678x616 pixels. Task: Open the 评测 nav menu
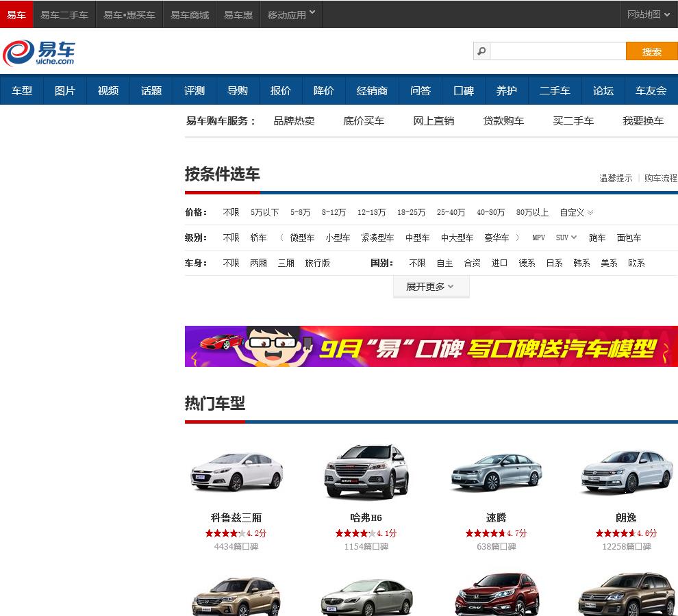click(x=194, y=90)
